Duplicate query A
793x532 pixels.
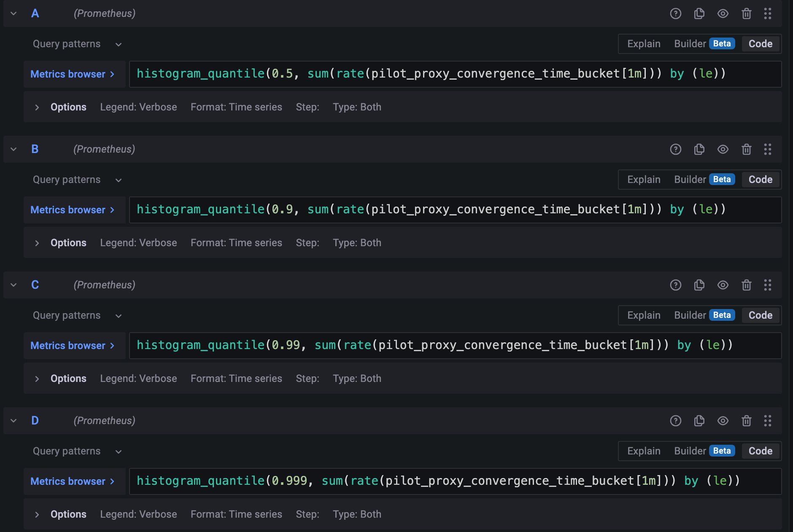tap(699, 13)
